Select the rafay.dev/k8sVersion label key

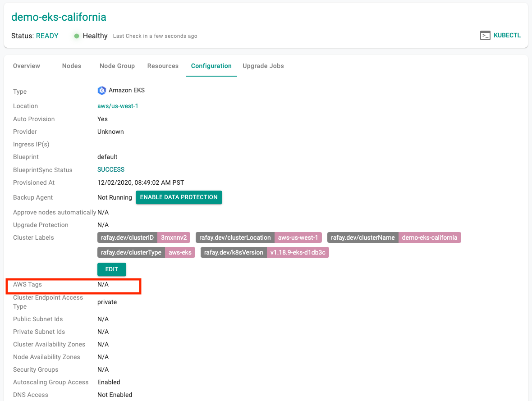(234, 252)
